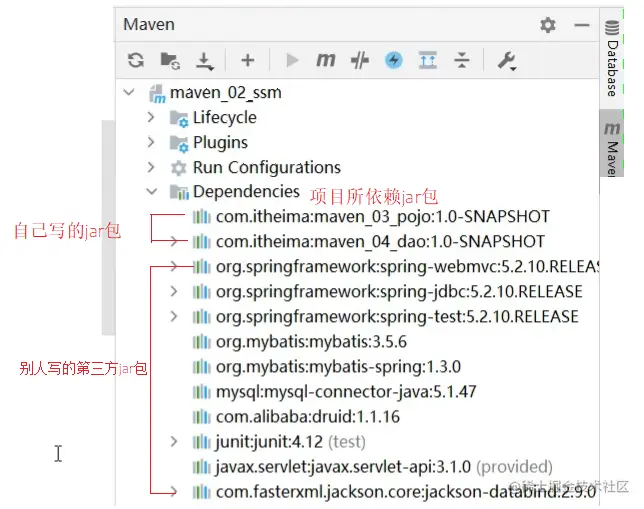Open the Database side tab

[612, 58]
